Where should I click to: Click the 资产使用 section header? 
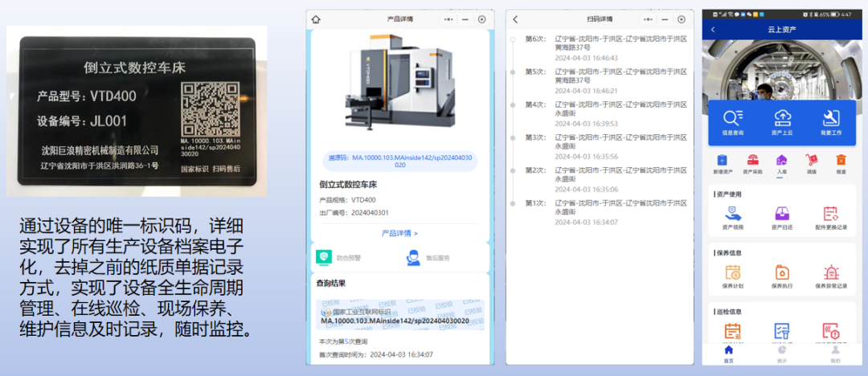[x=727, y=194]
